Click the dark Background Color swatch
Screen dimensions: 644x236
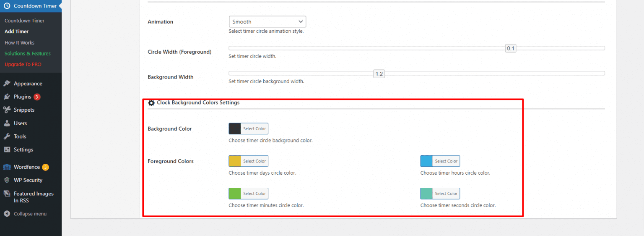(235, 128)
